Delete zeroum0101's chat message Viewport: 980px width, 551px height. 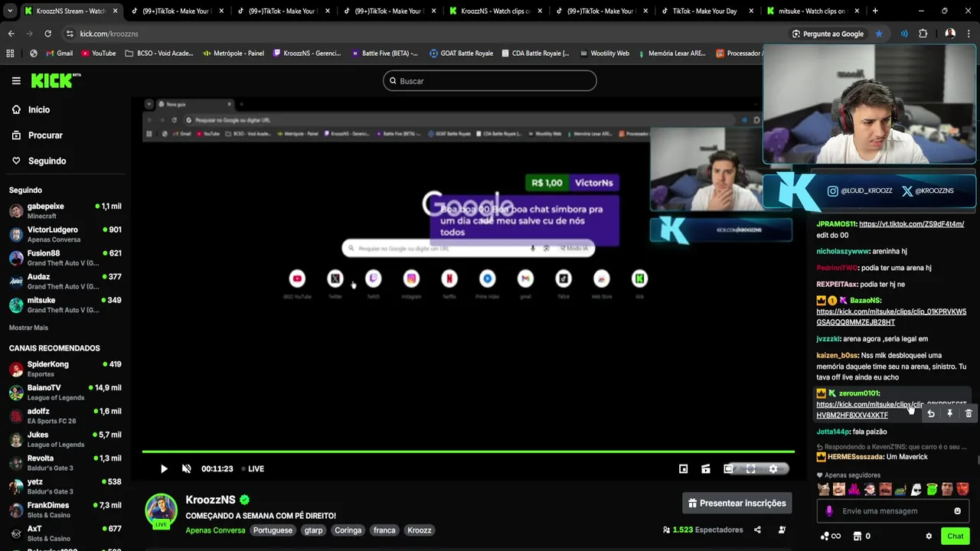(x=969, y=414)
